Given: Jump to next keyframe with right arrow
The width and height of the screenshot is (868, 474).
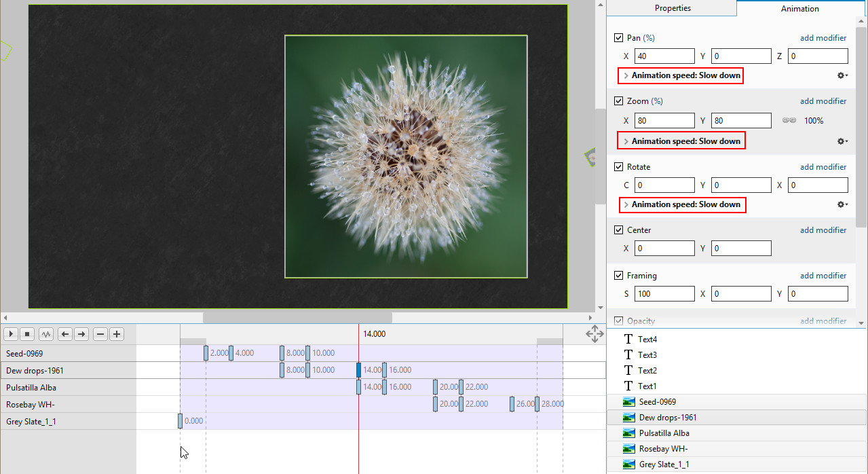Looking at the screenshot, I should tap(81, 334).
